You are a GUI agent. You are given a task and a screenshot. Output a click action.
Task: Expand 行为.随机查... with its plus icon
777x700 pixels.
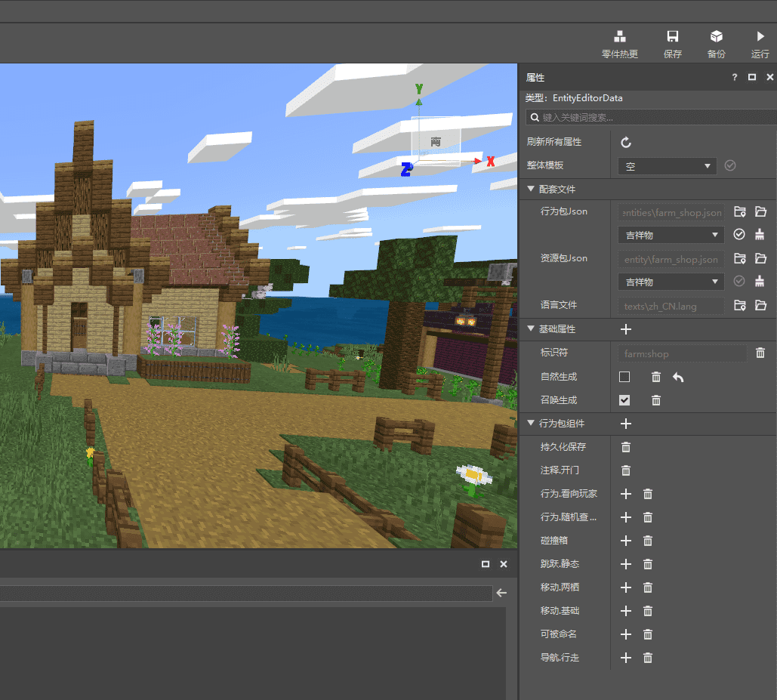pyautogui.click(x=626, y=518)
